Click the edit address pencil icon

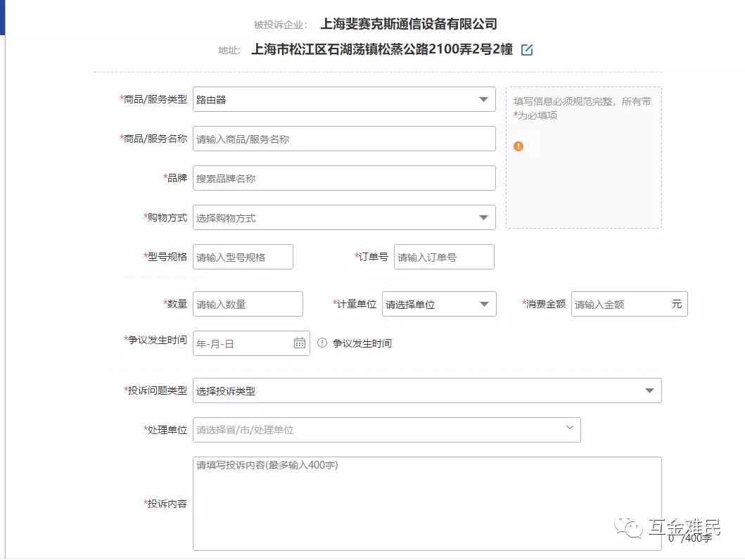(x=526, y=50)
